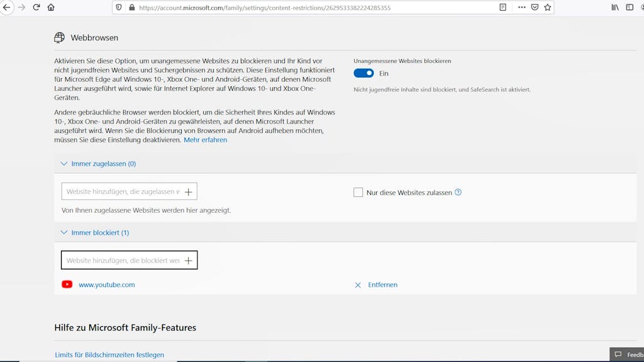Click the Webbrowsen globe icon
The height and width of the screenshot is (362, 644).
click(60, 37)
